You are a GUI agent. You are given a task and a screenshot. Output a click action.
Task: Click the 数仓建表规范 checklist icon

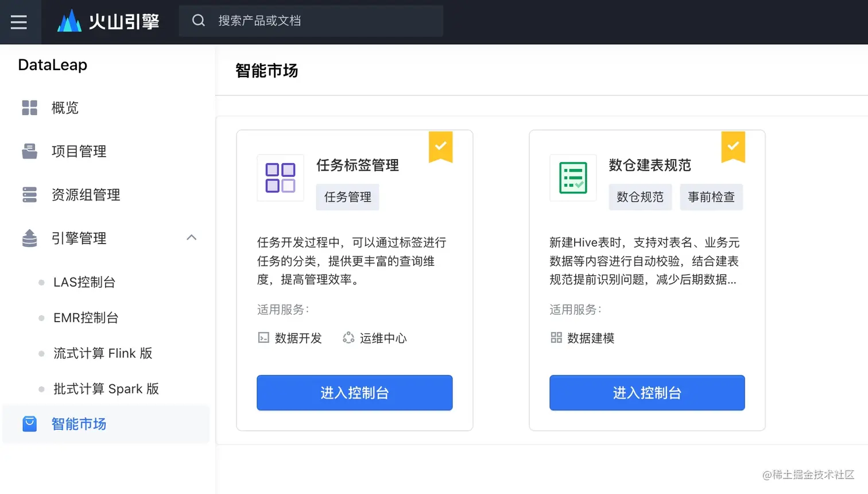point(573,177)
